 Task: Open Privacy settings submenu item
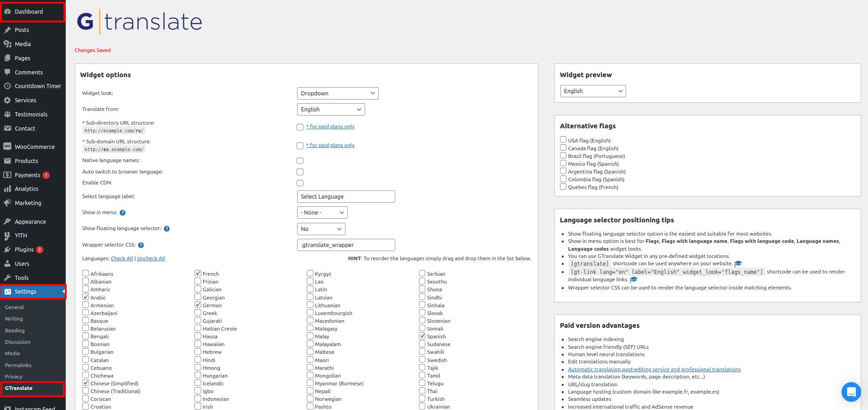14,377
